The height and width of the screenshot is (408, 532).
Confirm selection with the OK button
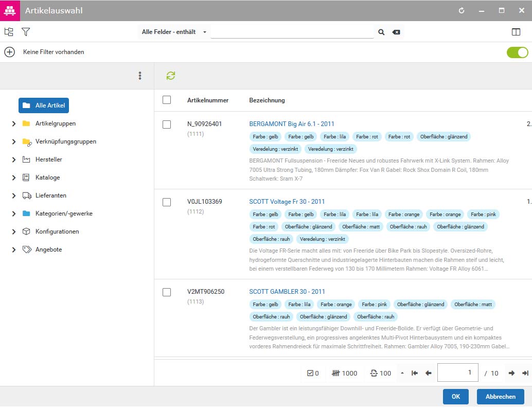click(456, 397)
